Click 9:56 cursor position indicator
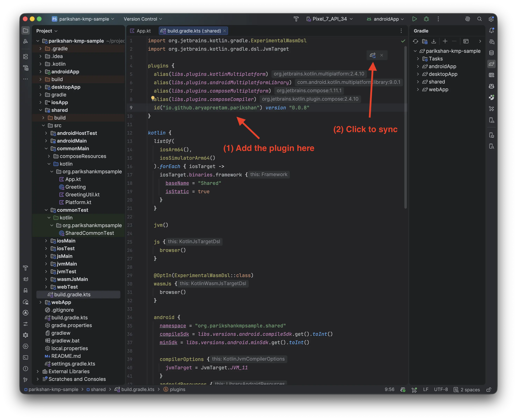This screenshot has width=517, height=420. pyautogui.click(x=389, y=390)
